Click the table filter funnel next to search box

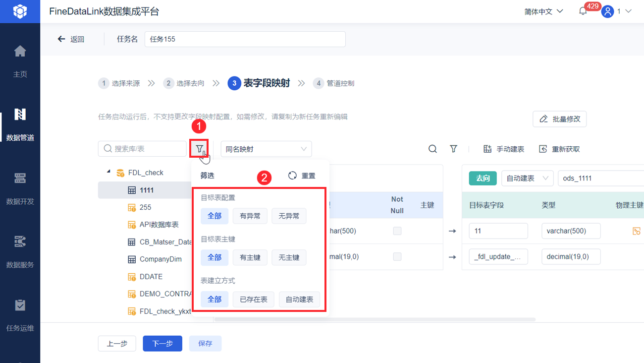[x=199, y=149]
